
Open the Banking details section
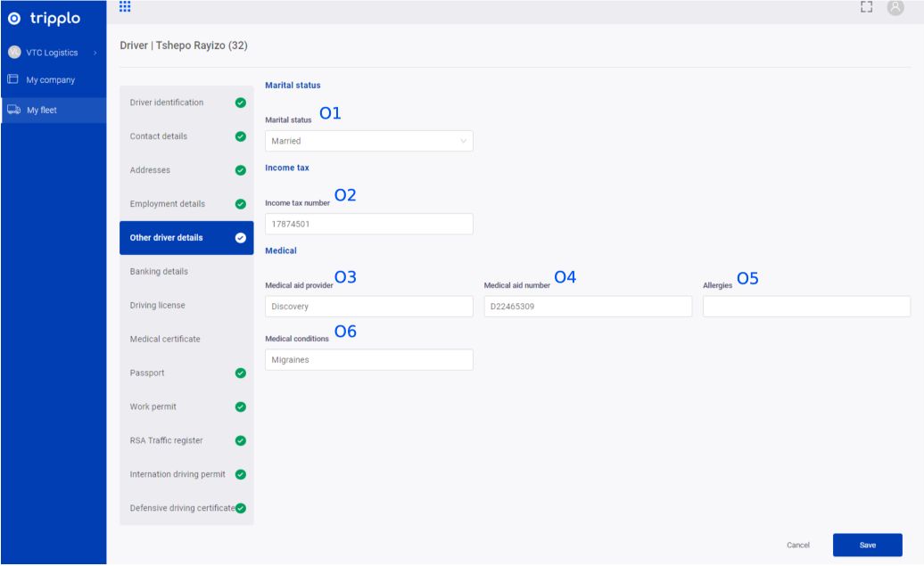click(159, 271)
